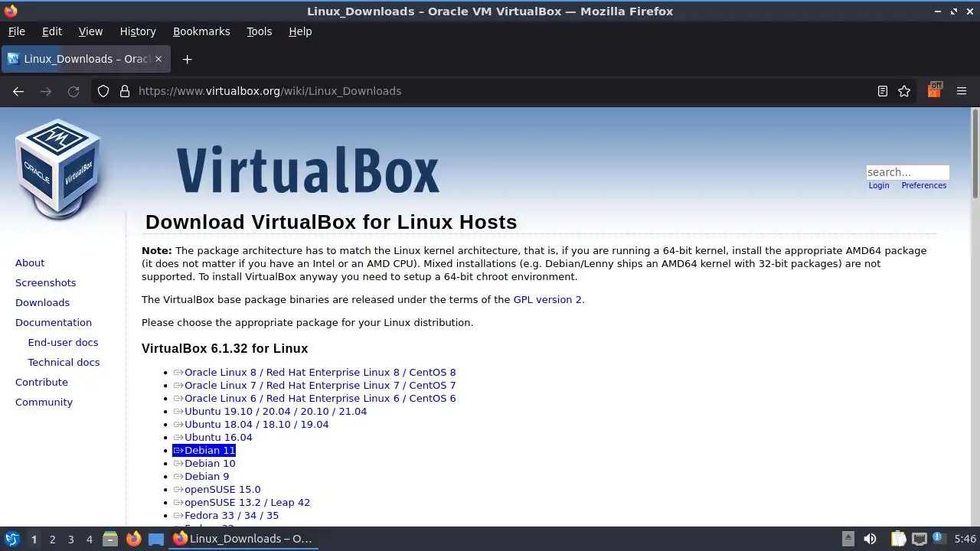Switch to workspace 2
The height and width of the screenshot is (551, 980).
coord(52,539)
